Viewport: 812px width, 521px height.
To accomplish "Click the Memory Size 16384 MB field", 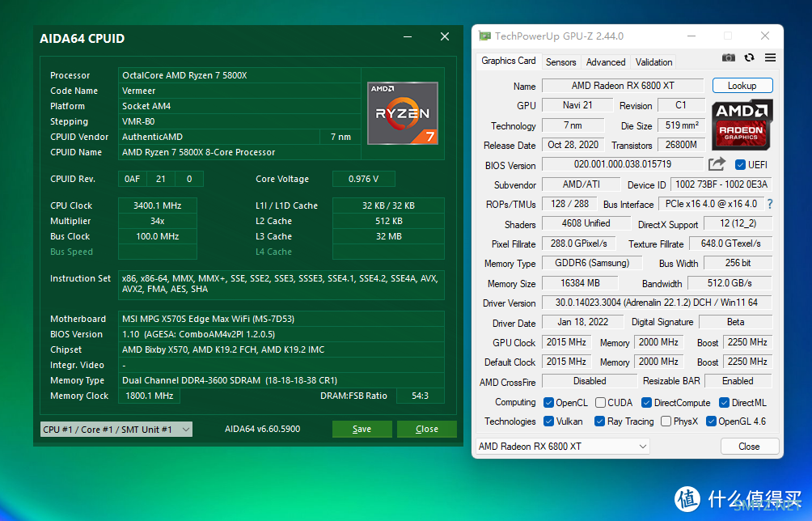I will point(580,283).
